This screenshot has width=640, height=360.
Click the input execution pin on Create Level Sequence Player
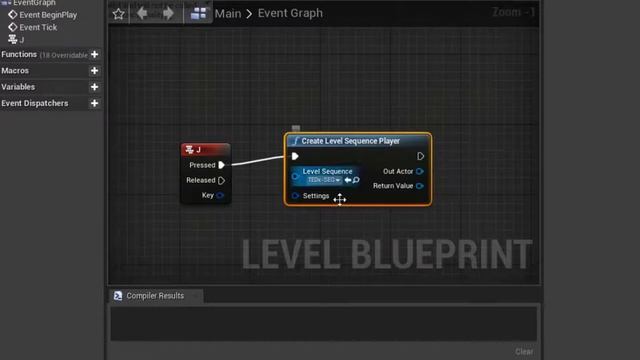click(x=295, y=156)
